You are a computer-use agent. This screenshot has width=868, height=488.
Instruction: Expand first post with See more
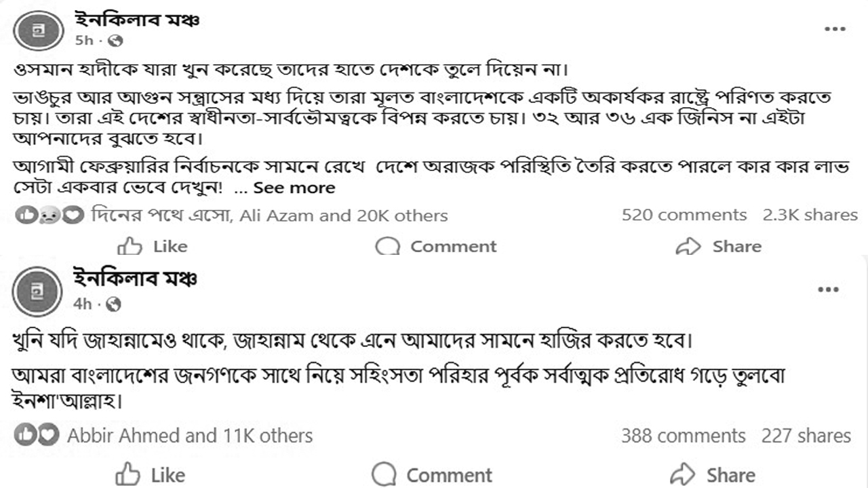coord(294,188)
